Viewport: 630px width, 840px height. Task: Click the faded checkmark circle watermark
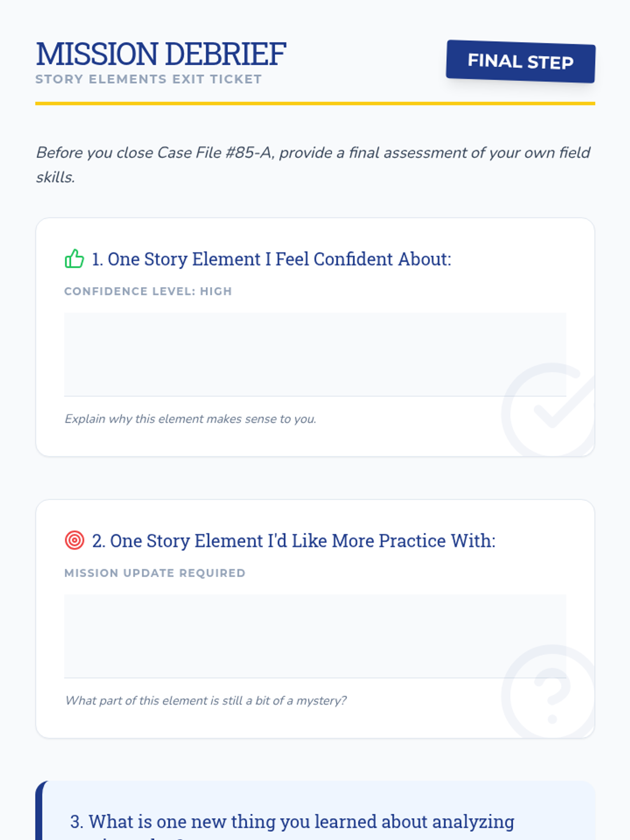[548, 409]
